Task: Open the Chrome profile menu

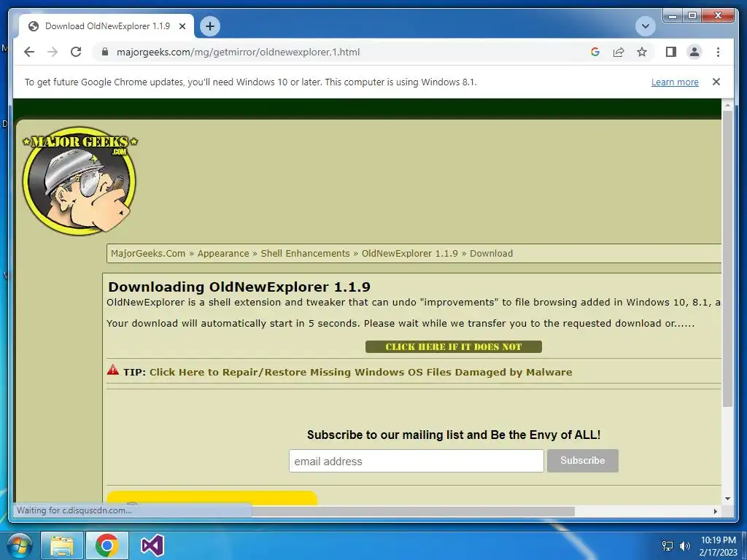Action: [694, 52]
